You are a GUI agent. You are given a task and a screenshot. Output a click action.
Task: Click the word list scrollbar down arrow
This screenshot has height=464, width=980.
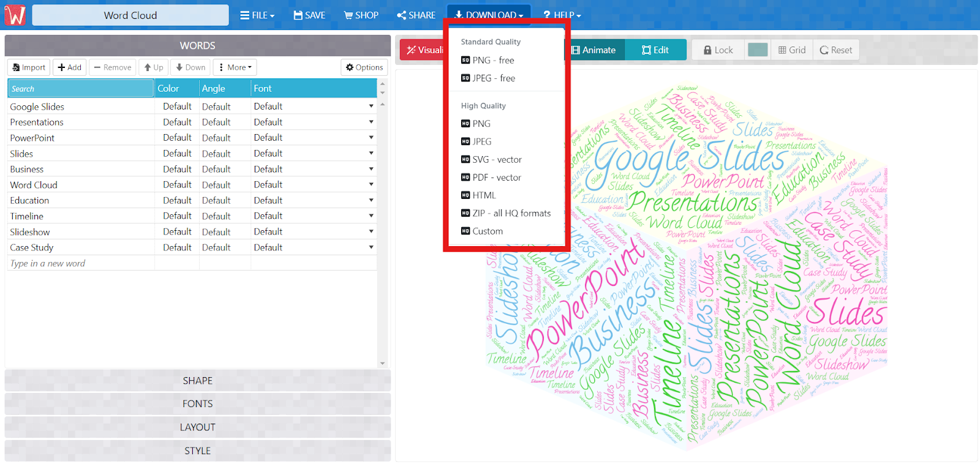click(x=382, y=364)
